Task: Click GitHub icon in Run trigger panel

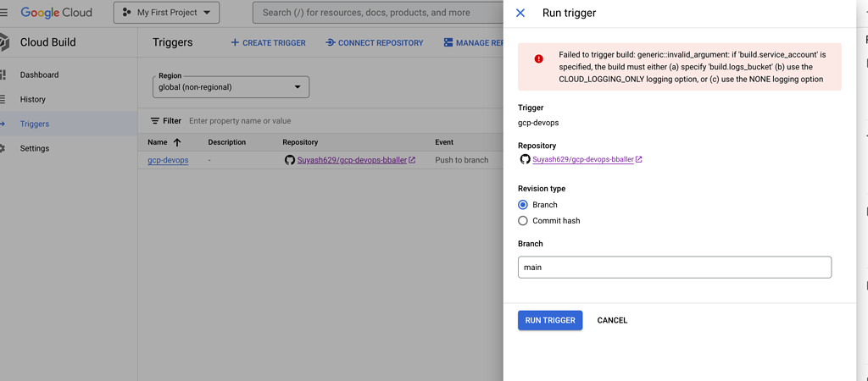Action: 525,159
